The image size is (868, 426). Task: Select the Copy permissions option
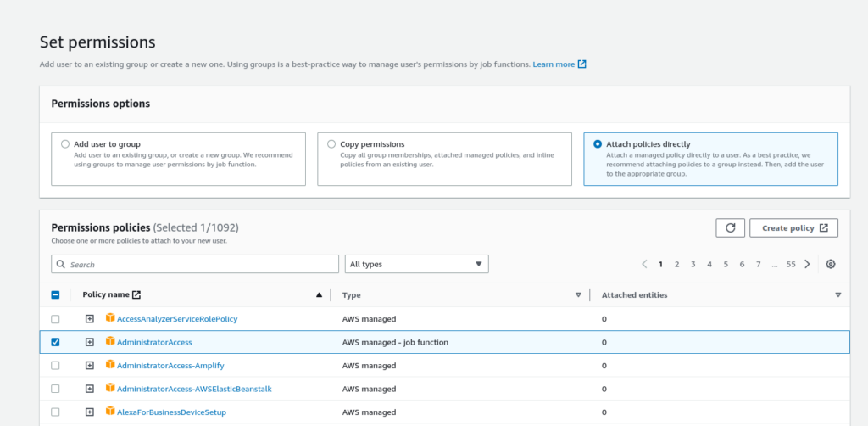(x=331, y=144)
